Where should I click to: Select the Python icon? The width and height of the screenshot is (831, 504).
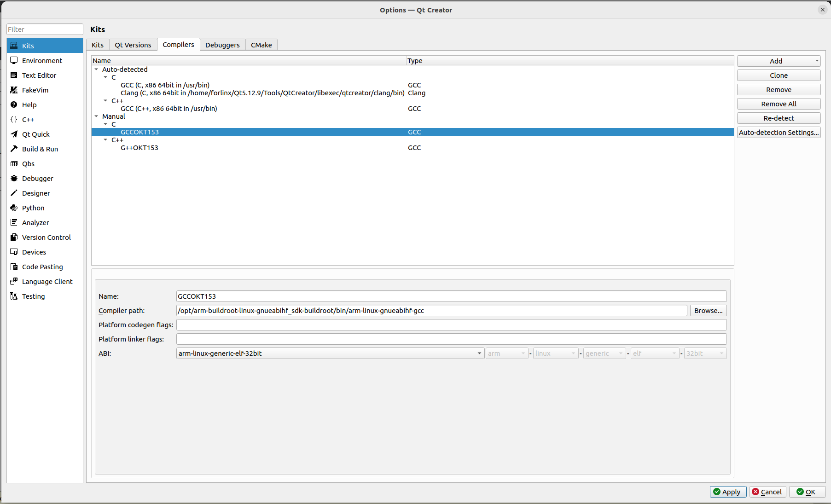tap(14, 208)
